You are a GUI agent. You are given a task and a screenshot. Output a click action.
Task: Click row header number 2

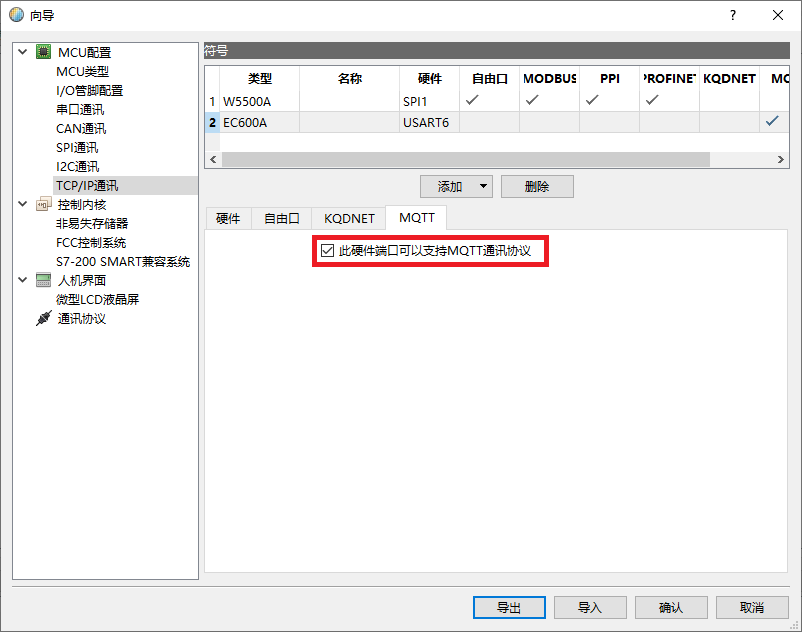[x=212, y=122]
